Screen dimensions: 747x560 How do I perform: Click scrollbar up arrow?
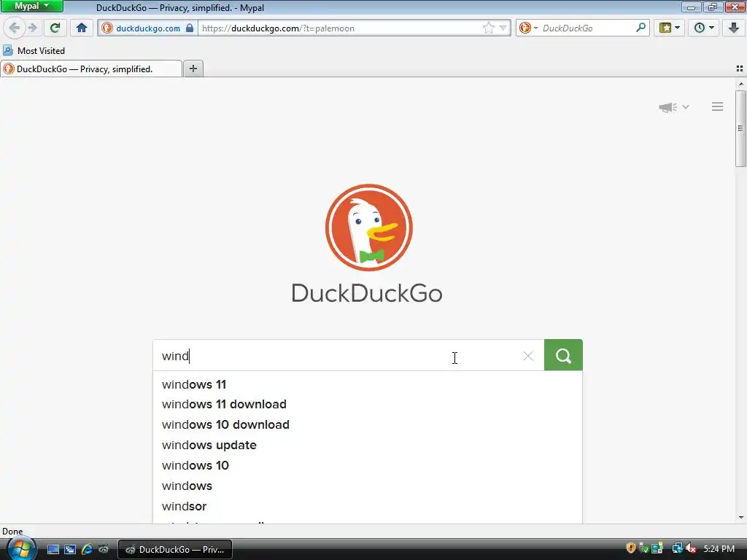(x=740, y=85)
